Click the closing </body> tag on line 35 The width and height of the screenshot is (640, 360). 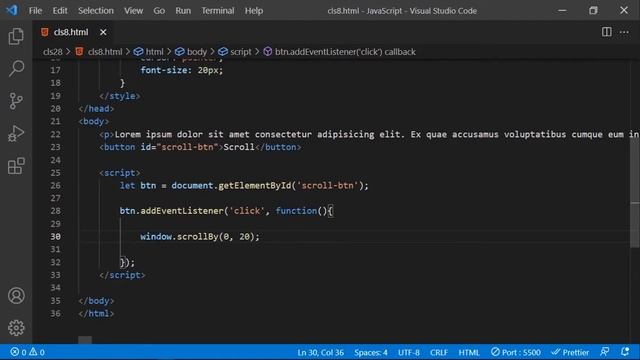(x=96, y=301)
